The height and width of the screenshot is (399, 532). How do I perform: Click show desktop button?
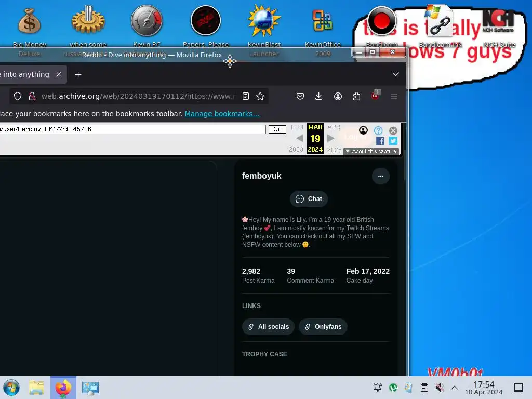coord(518,388)
